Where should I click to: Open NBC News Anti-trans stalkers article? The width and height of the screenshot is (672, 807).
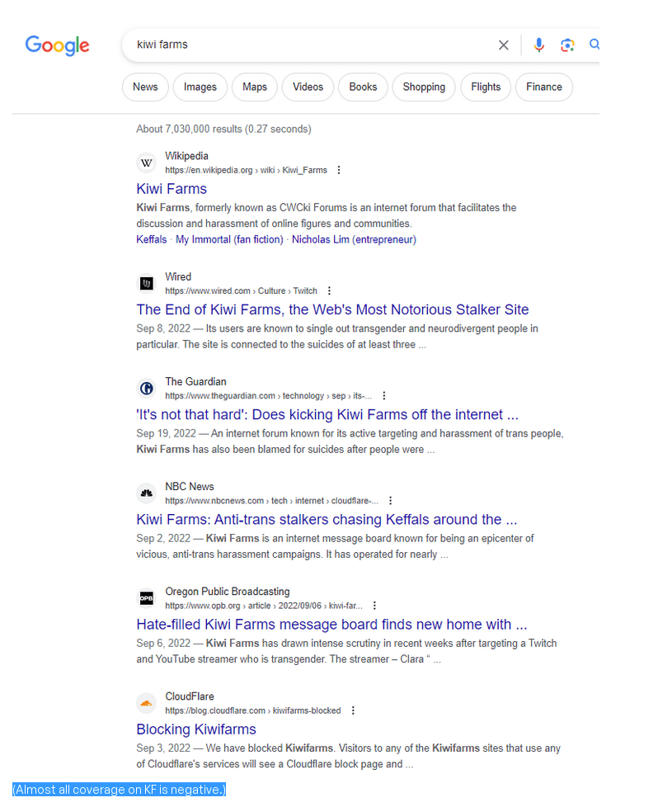pyautogui.click(x=327, y=519)
